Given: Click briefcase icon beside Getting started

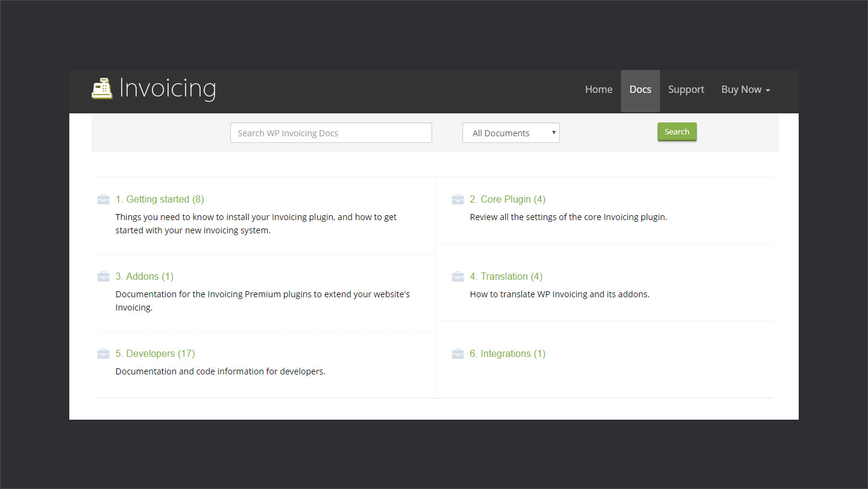Looking at the screenshot, I should tap(104, 200).
